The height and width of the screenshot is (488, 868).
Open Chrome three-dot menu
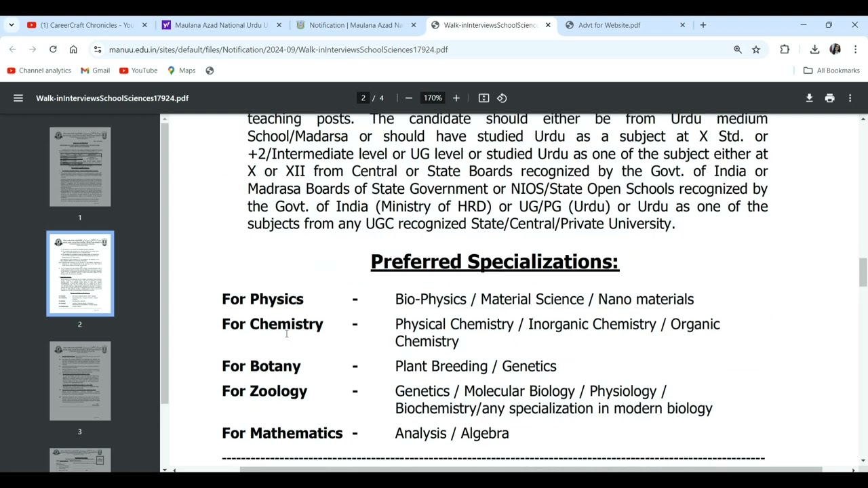click(855, 49)
